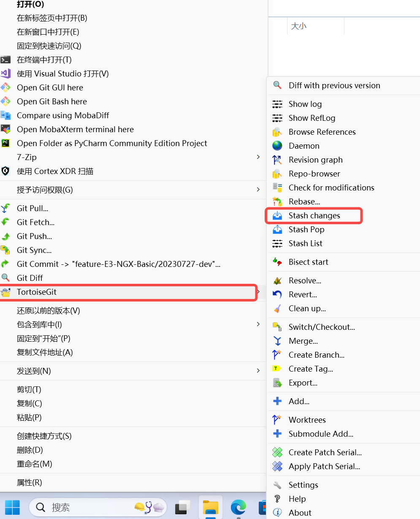Screen dimensions: 420x519
Task: Click the Stash Pop icon
Action: click(x=277, y=229)
